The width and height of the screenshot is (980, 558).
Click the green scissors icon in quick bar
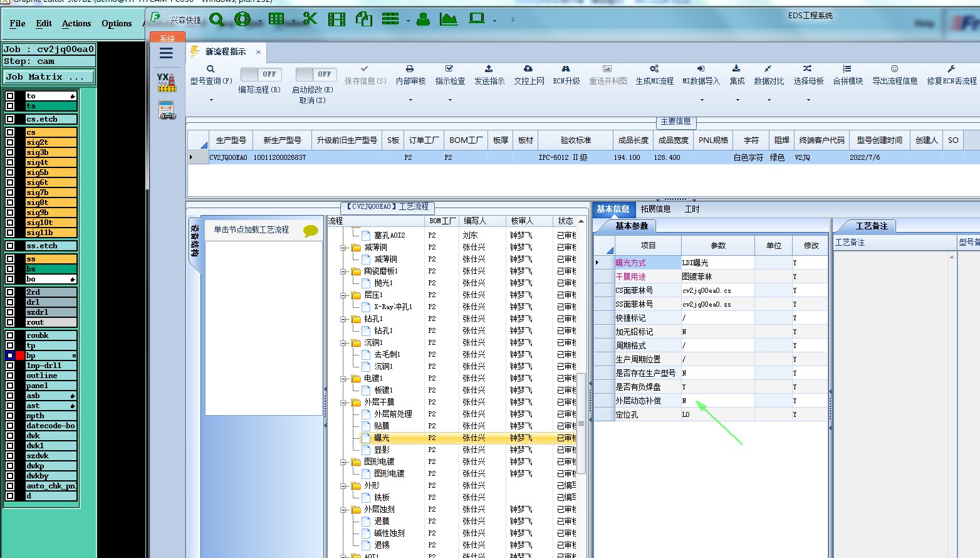[310, 19]
